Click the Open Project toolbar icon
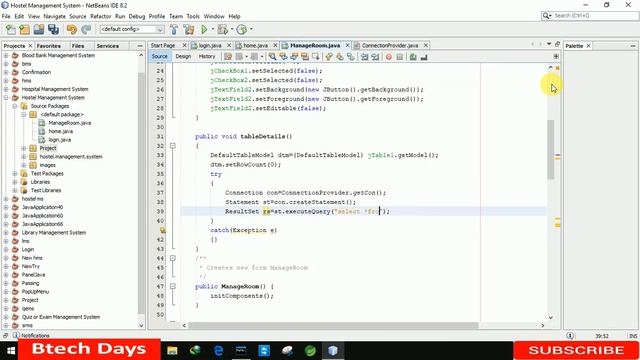 point(39,29)
